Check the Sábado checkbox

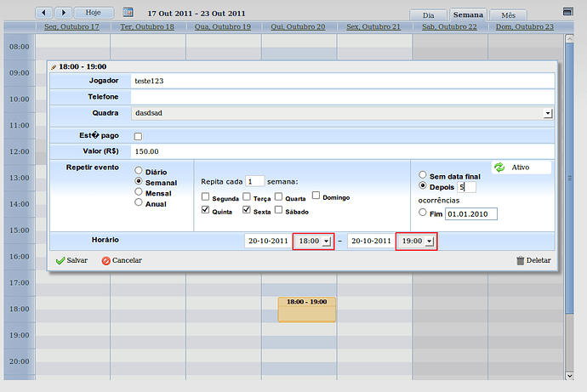(278, 209)
